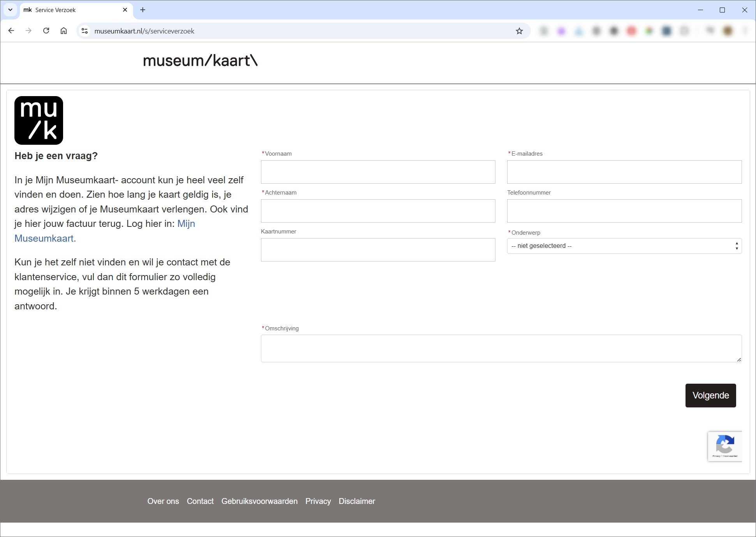Open the tab search dropdown arrow
Image resolution: width=756 pixels, height=537 pixels.
10,10
